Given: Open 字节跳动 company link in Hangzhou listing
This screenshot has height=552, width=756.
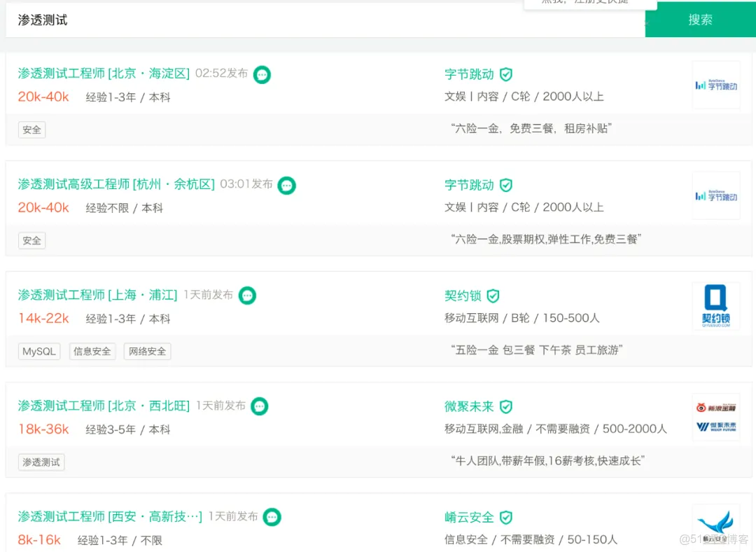Looking at the screenshot, I should (469, 186).
